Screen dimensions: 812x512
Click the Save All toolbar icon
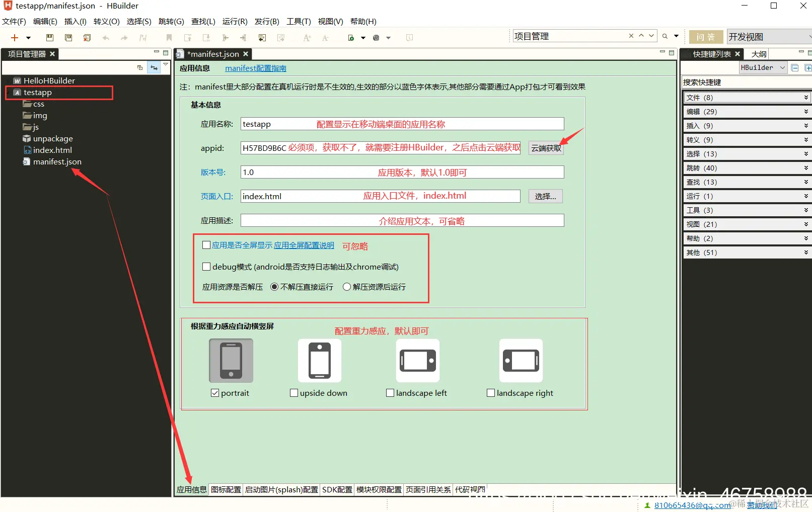click(x=68, y=37)
